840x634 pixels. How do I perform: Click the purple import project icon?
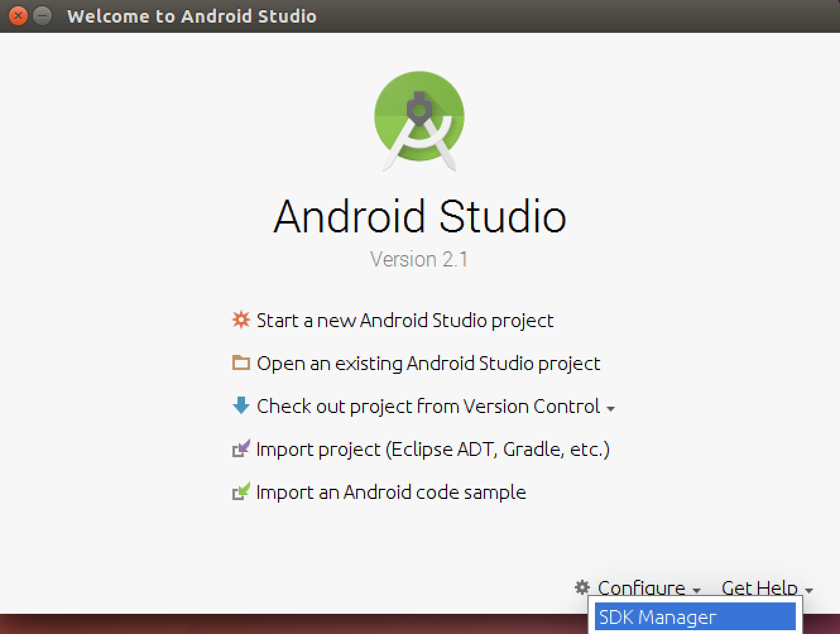(241, 449)
